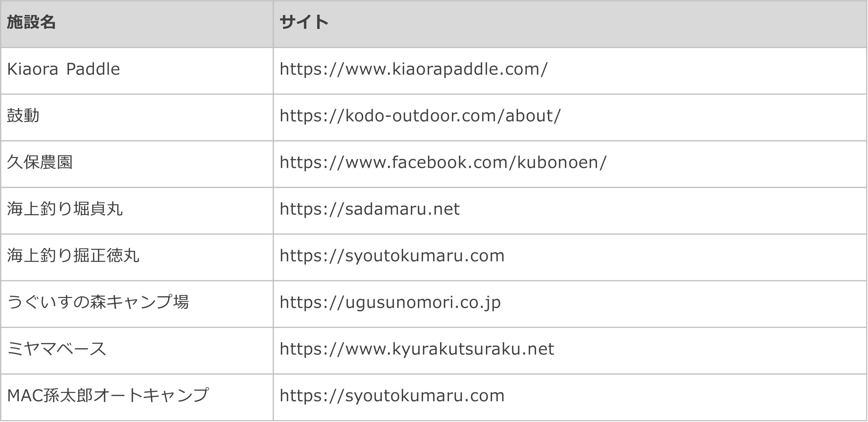
Task: Select the サイト column header
Action: [570, 24]
